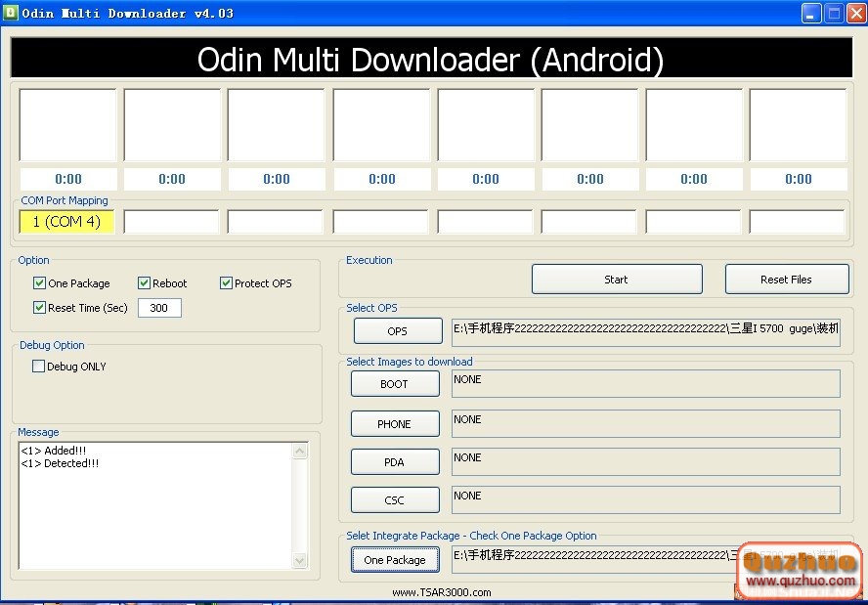Click the Reset Files button
The image size is (868, 605).
click(786, 280)
